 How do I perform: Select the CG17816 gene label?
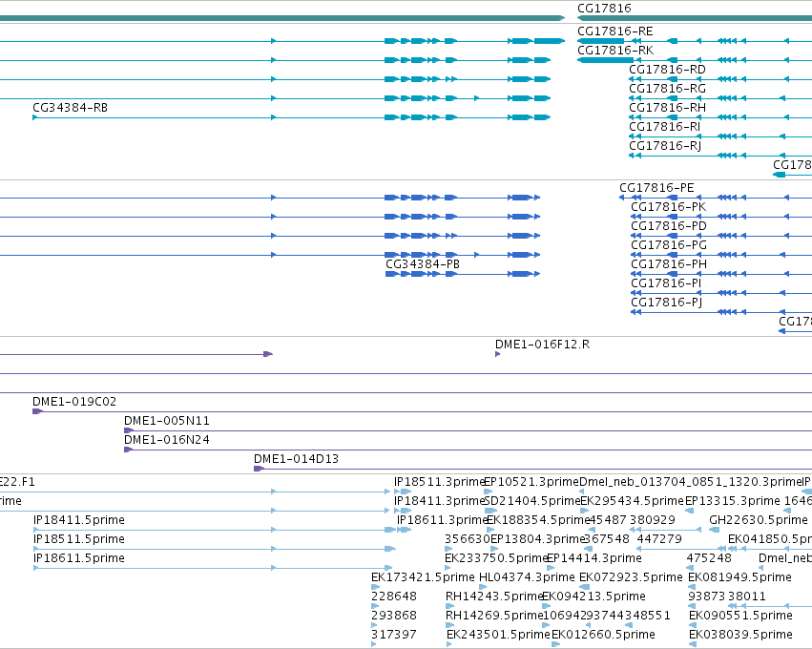[604, 9]
